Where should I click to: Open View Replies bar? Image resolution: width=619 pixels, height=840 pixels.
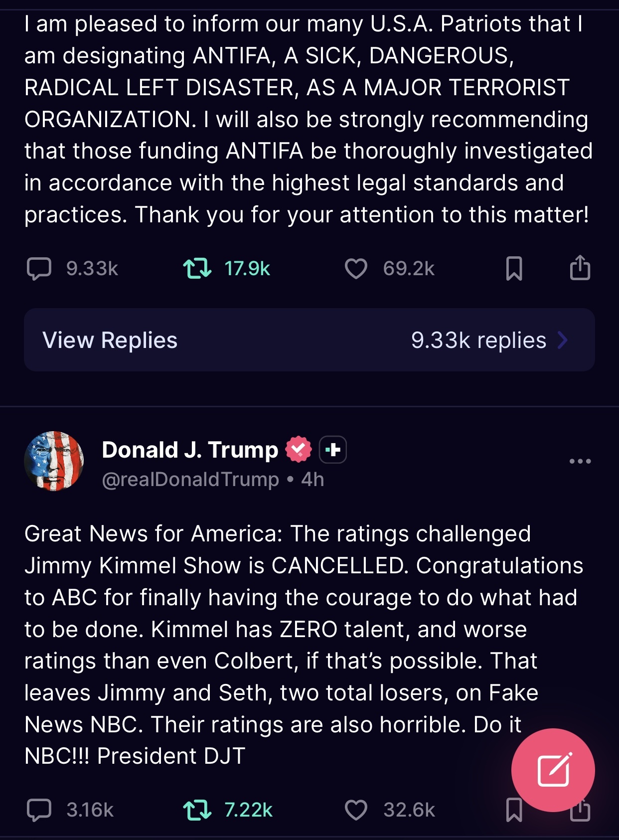coord(309,340)
